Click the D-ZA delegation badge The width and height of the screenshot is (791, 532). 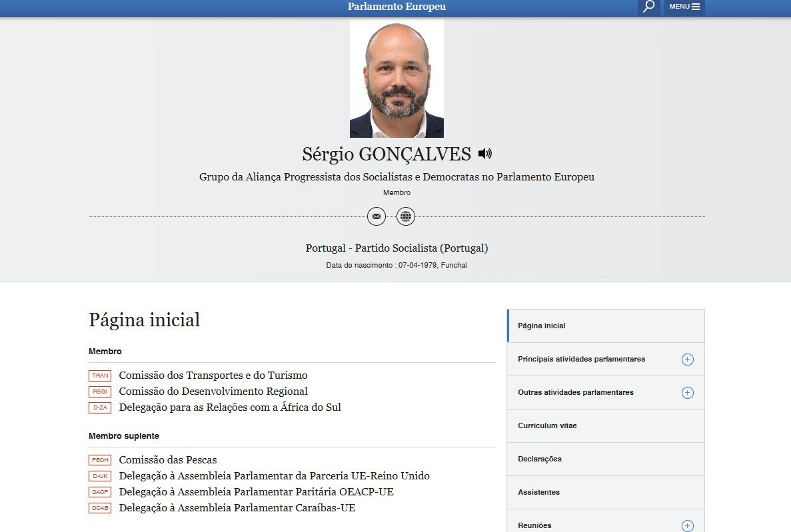[100, 407]
